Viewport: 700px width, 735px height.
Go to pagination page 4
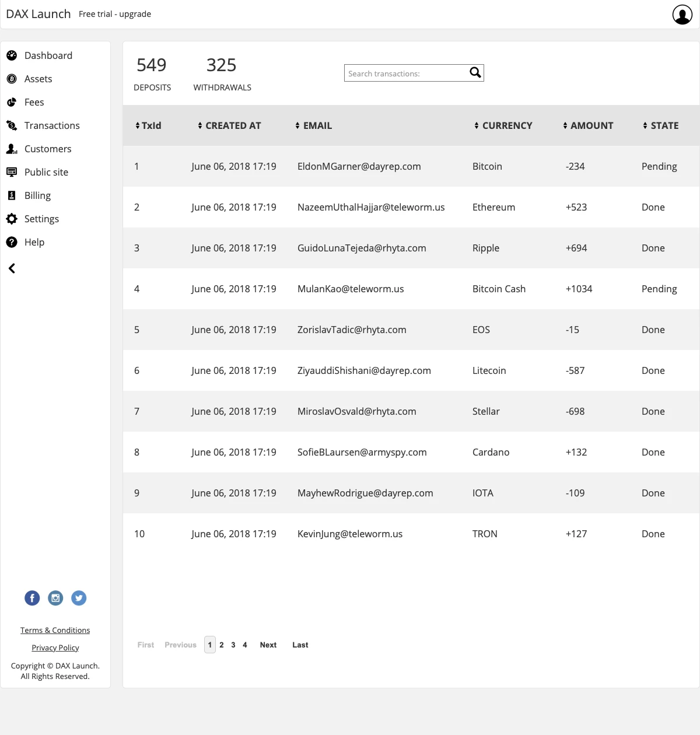click(x=245, y=645)
